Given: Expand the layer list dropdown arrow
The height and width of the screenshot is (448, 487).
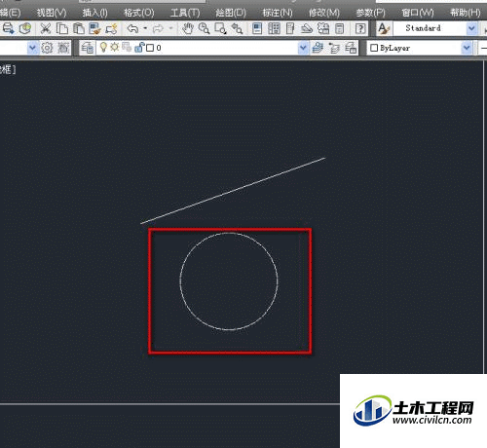Looking at the screenshot, I should click(303, 48).
